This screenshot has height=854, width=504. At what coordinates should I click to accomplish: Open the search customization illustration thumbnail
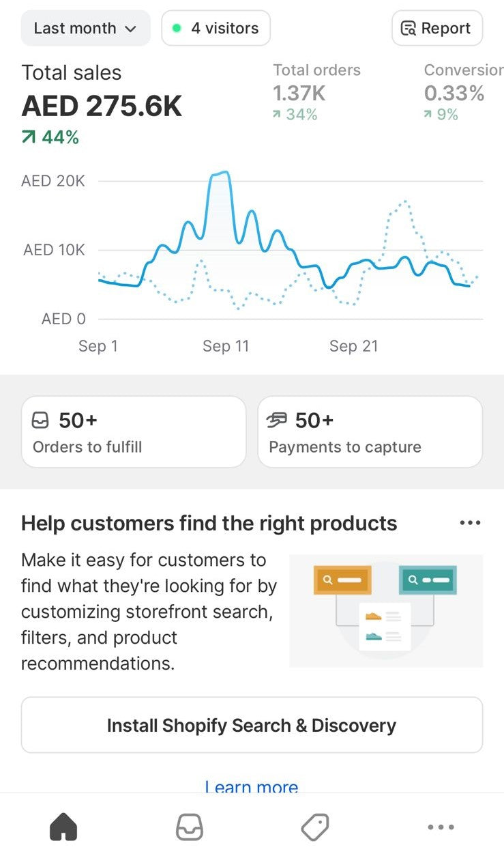[386, 610]
